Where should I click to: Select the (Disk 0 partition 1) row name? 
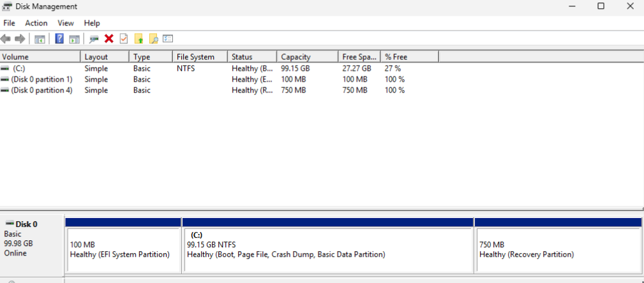click(x=42, y=79)
